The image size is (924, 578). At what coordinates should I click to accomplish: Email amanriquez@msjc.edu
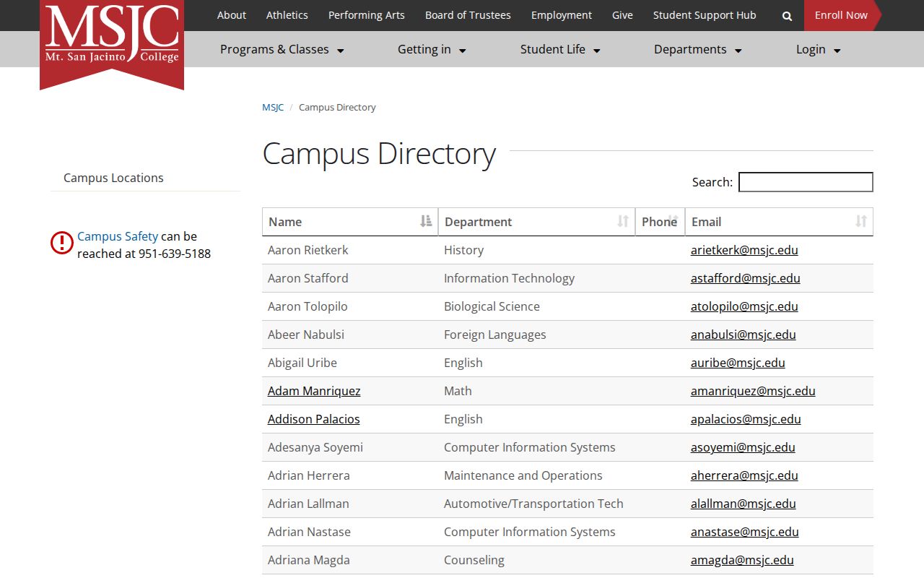[x=753, y=391]
